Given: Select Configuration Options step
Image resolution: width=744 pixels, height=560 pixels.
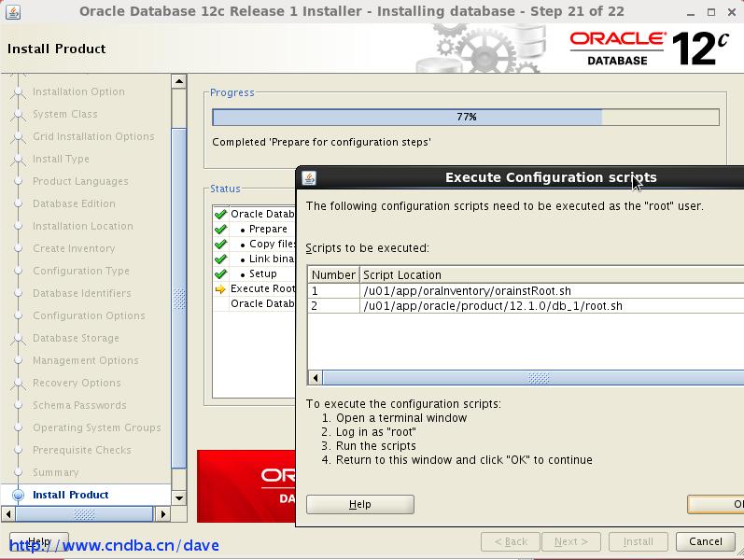Looking at the screenshot, I should [90, 315].
